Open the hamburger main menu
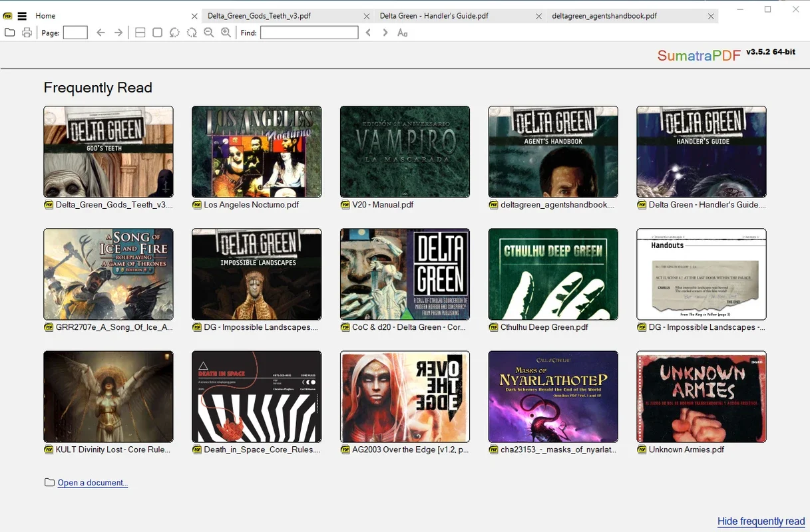The image size is (810, 532). 22,16
